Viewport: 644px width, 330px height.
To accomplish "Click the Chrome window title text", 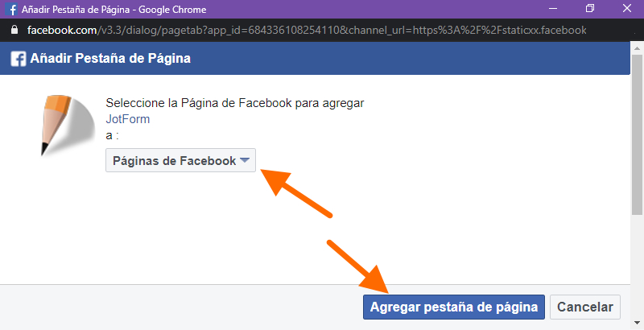I will click(114, 9).
